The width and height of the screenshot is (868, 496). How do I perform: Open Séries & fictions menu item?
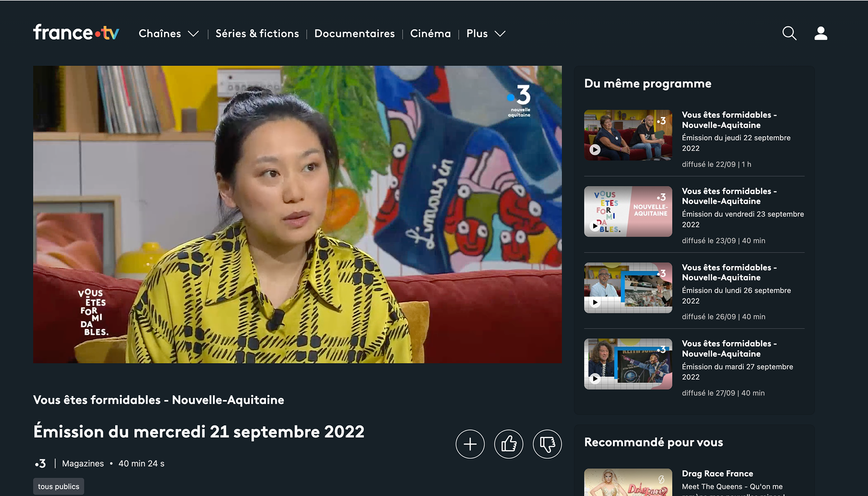[257, 33]
